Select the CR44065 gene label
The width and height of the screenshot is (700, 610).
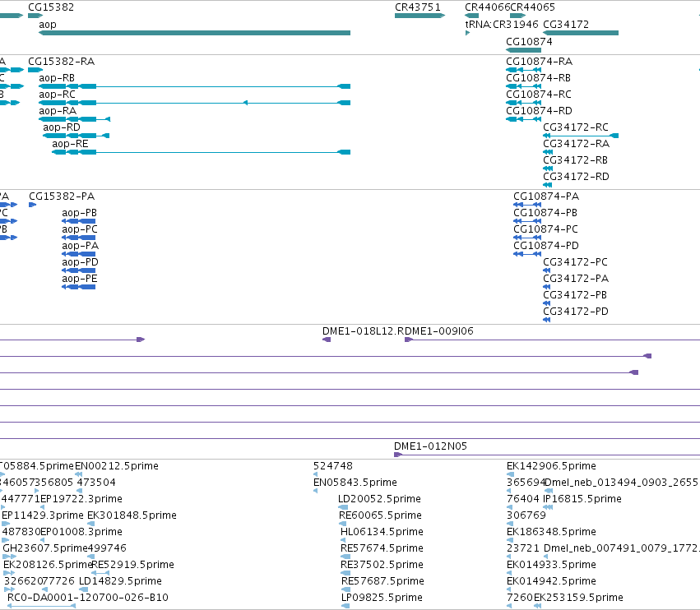[x=532, y=7]
